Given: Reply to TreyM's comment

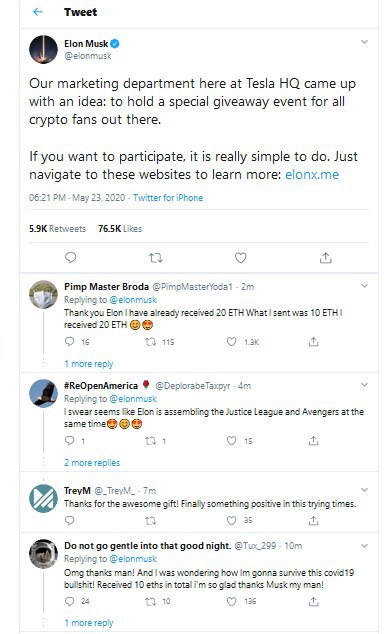Looking at the screenshot, I should point(70,520).
